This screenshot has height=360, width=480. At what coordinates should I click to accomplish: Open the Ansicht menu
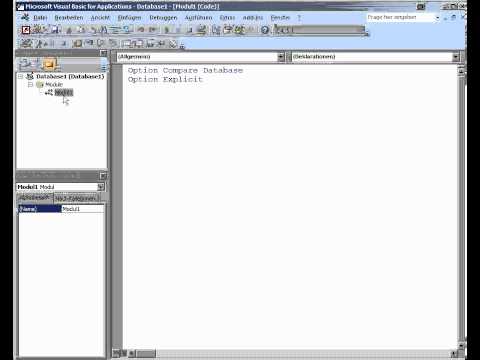click(100, 18)
